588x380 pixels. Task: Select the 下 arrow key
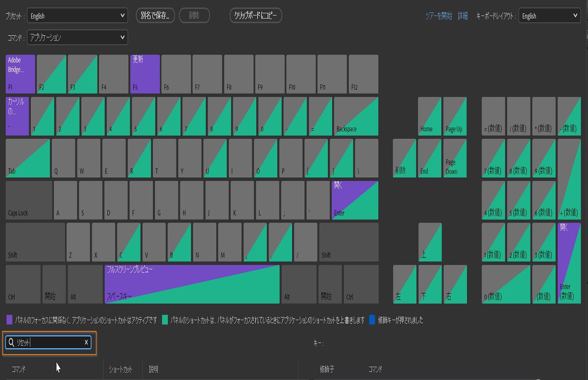430,284
